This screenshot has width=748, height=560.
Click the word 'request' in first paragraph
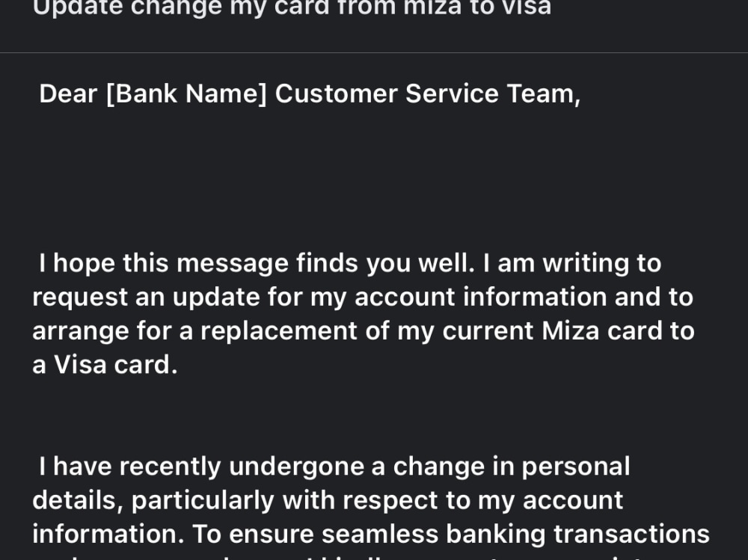click(x=80, y=298)
